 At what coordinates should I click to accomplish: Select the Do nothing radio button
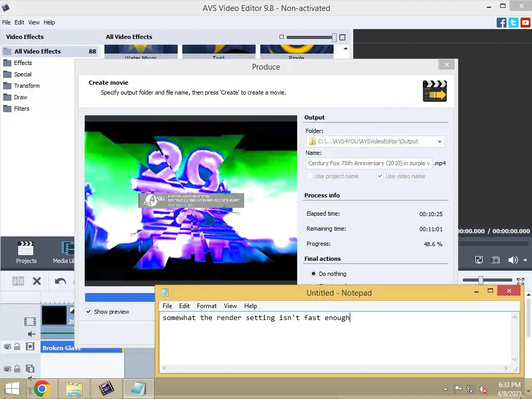tap(313, 273)
